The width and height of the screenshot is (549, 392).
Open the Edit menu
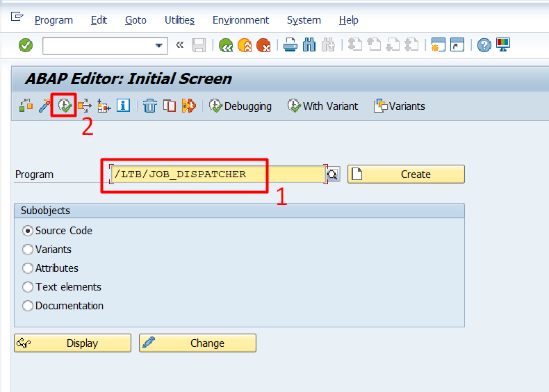click(99, 20)
